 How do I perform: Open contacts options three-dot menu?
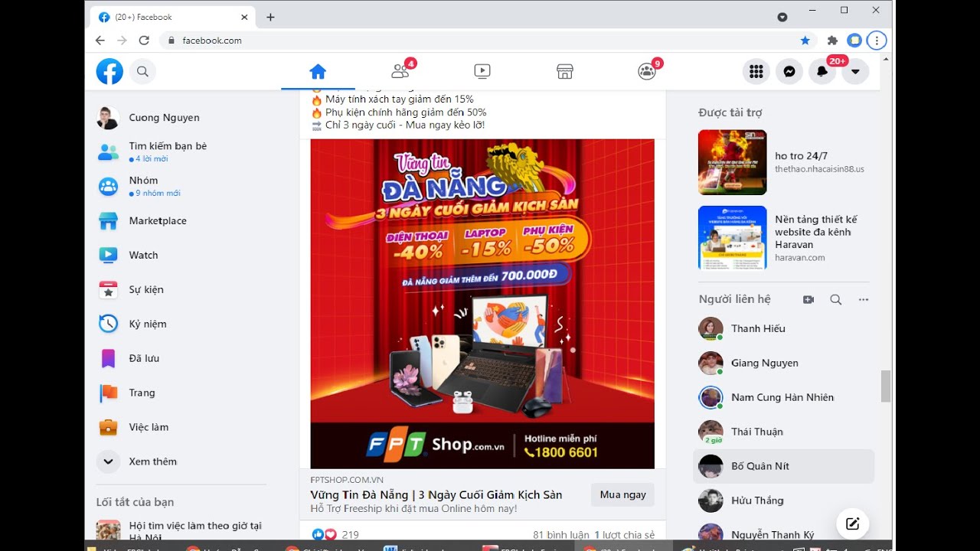click(864, 299)
